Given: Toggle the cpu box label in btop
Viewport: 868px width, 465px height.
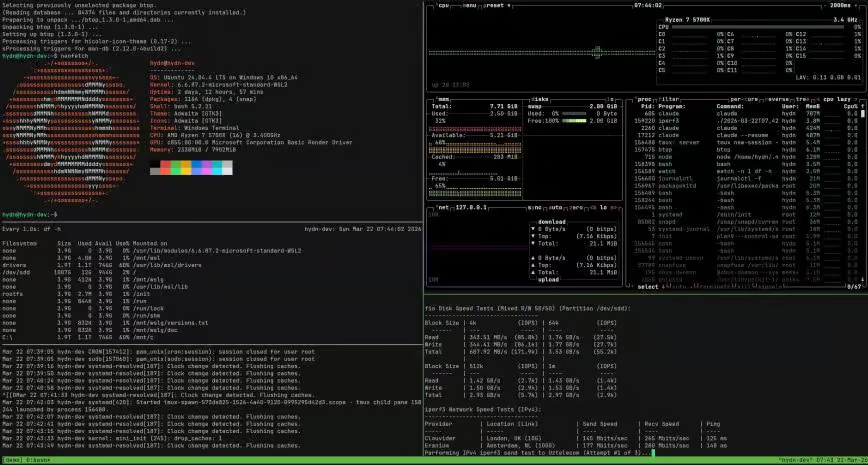Looking at the screenshot, I should pyautogui.click(x=443, y=5).
